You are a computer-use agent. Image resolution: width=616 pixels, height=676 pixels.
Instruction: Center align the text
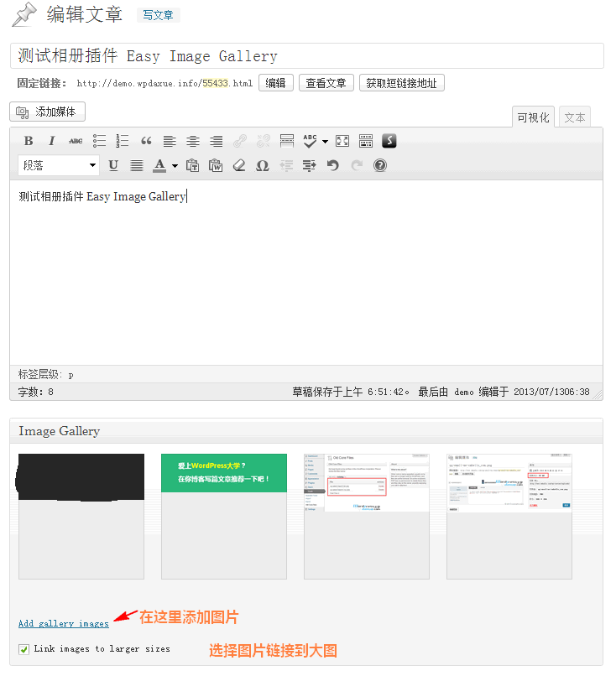tap(193, 141)
